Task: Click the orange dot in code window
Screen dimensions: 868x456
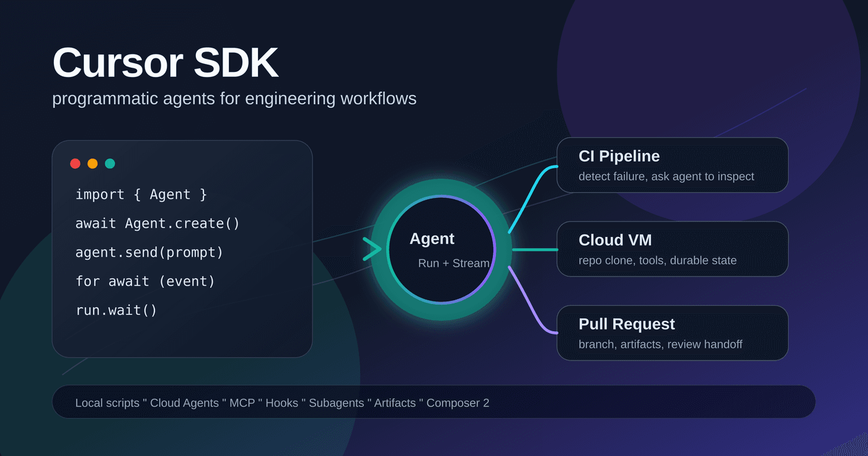Action: point(92,164)
